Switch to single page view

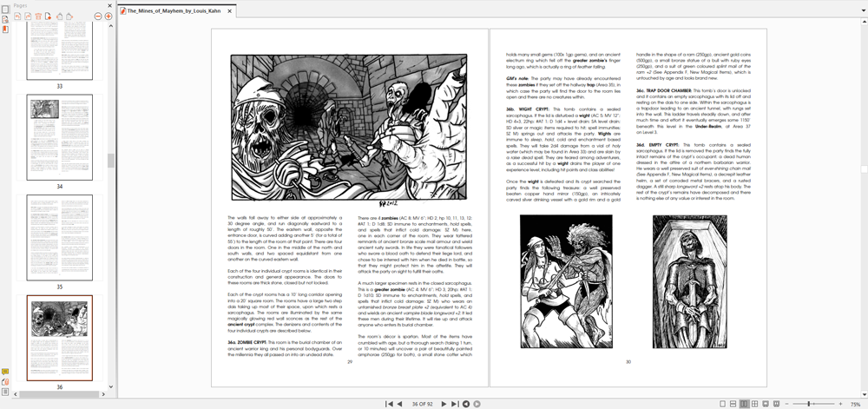tap(723, 404)
